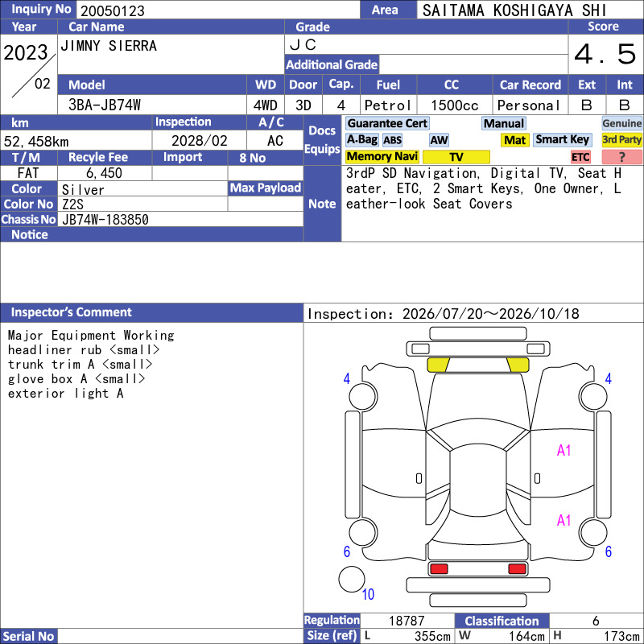
Task: Click the upper A1 damage marker
Action: (564, 451)
